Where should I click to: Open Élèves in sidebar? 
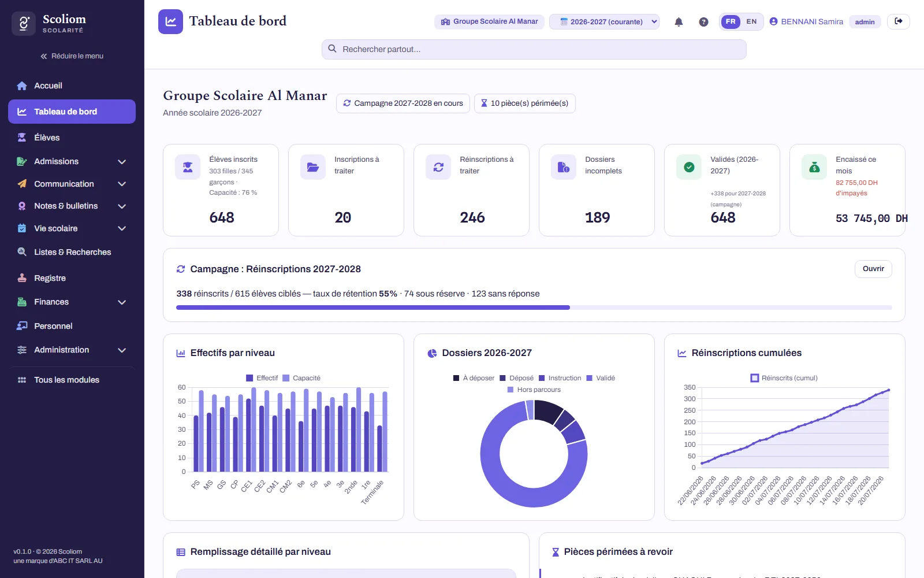(x=72, y=138)
